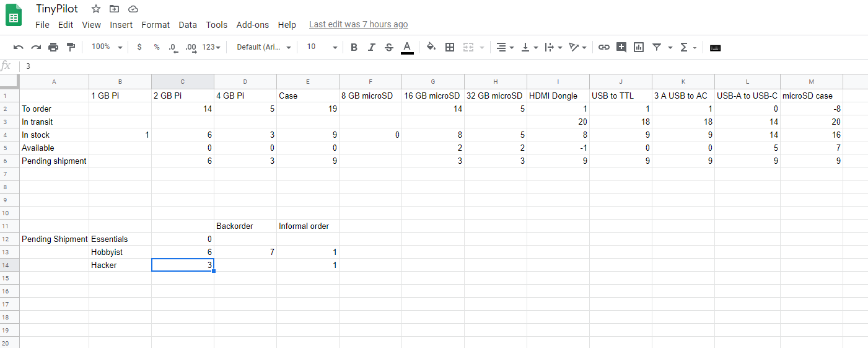Viewport: 868px width, 348px height.
Task: Open the Help menu
Action: (x=287, y=25)
